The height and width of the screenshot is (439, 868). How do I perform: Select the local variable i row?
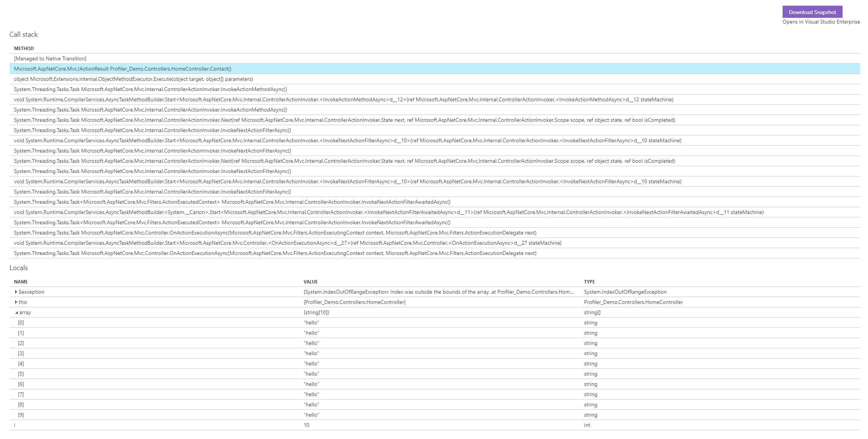[15, 425]
